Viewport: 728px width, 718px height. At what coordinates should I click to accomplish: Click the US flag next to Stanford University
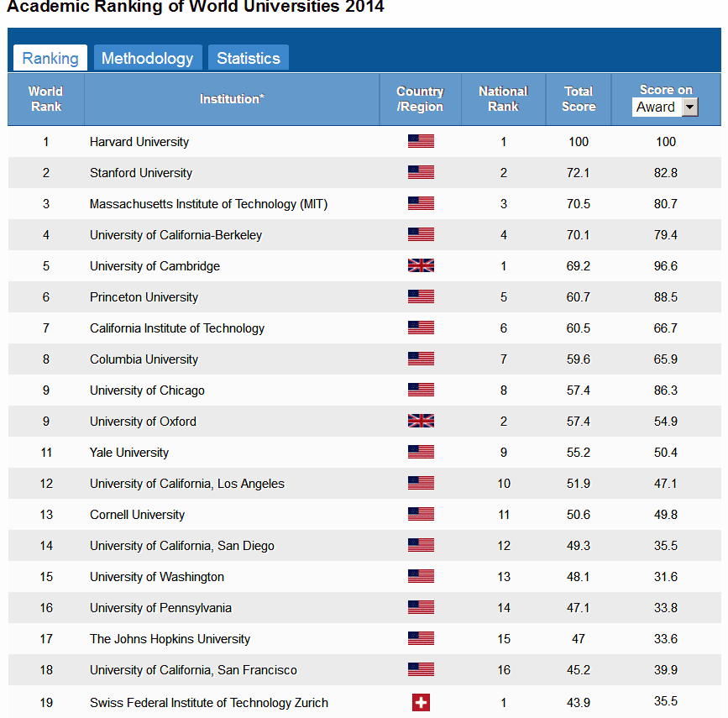click(420, 172)
